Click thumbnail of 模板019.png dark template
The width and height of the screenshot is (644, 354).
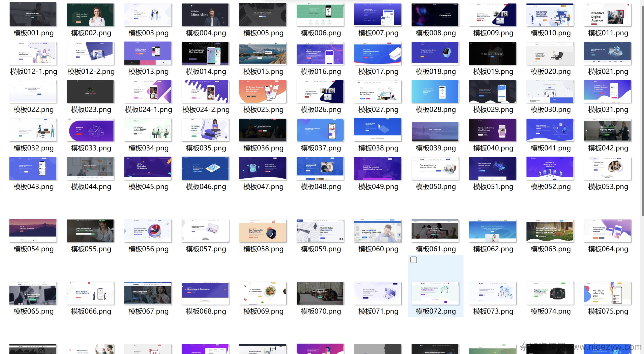coord(493,53)
